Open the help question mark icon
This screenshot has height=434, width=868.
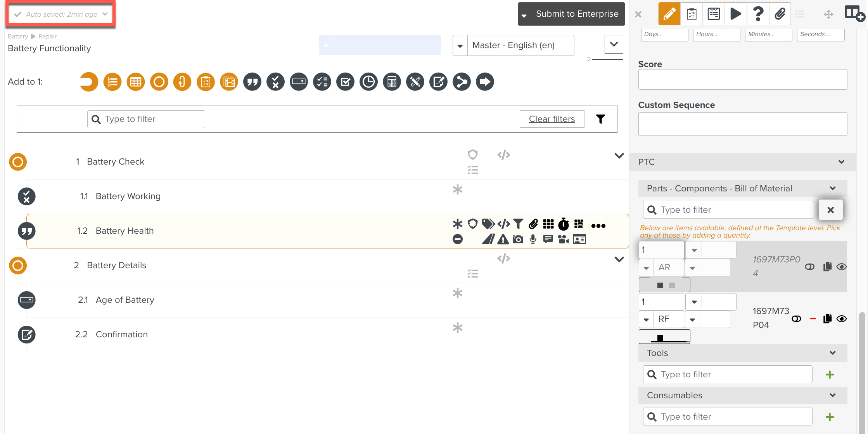[758, 14]
